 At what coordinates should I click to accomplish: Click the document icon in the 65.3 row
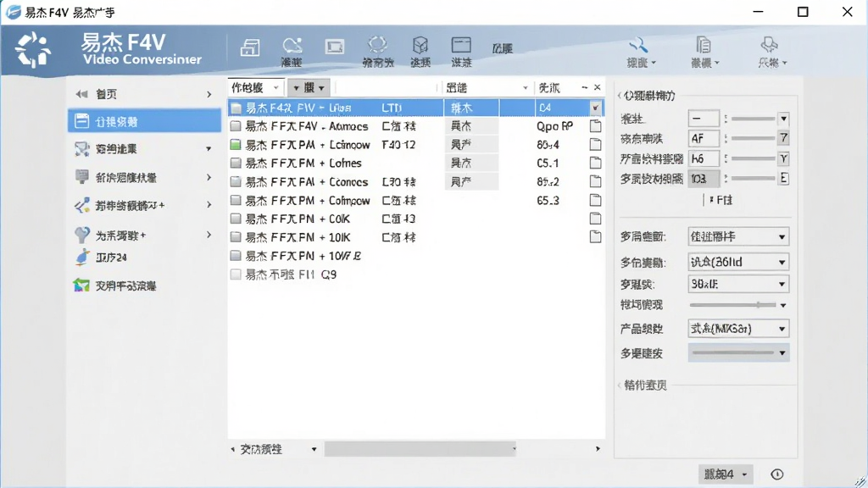click(x=595, y=200)
